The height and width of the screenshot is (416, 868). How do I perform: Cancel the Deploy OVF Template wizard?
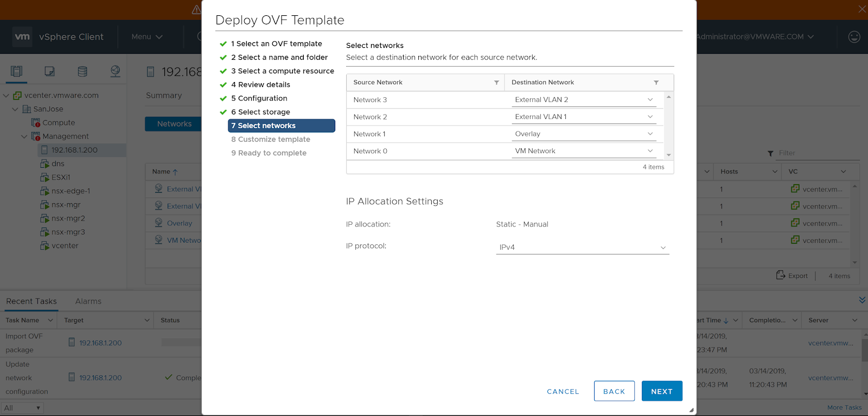click(563, 392)
